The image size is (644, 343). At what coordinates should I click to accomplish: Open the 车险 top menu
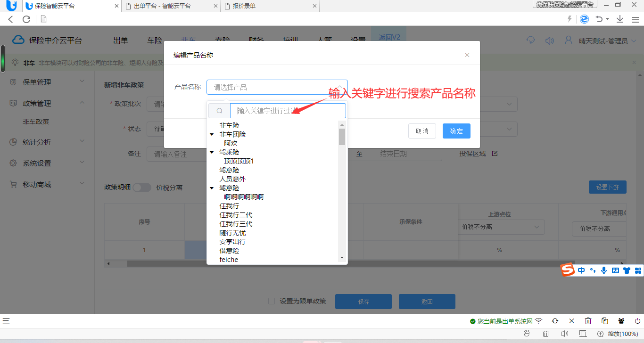click(x=155, y=41)
